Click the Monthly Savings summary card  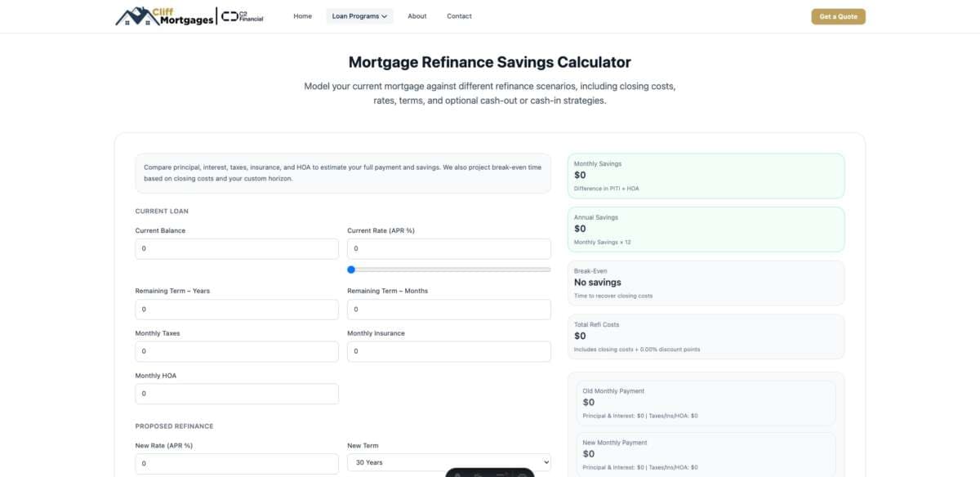(x=705, y=175)
